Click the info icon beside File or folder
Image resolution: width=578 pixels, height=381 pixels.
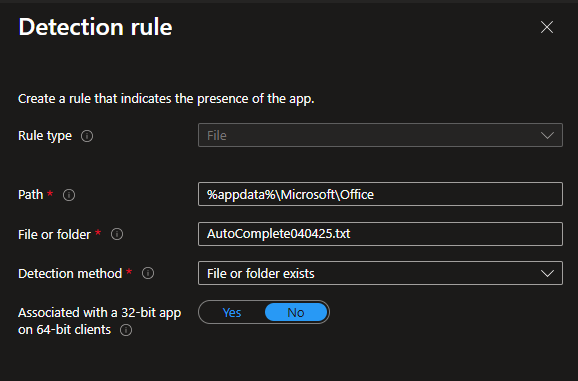(x=117, y=234)
